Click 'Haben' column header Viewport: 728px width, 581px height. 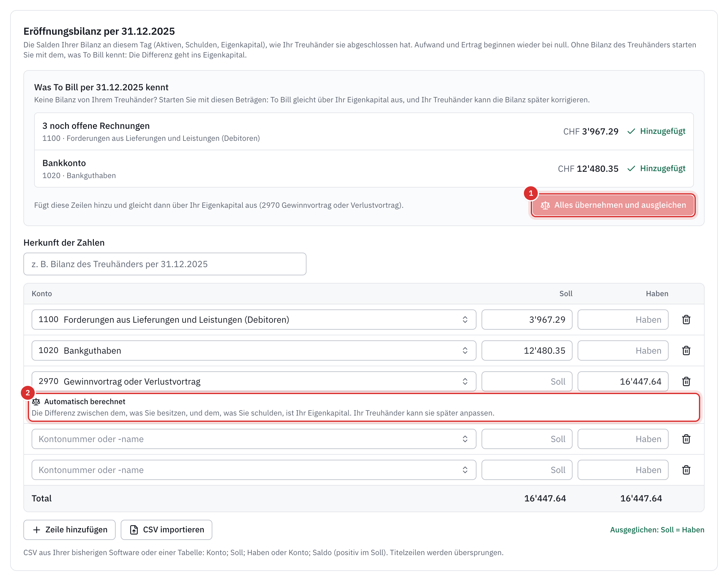(657, 294)
